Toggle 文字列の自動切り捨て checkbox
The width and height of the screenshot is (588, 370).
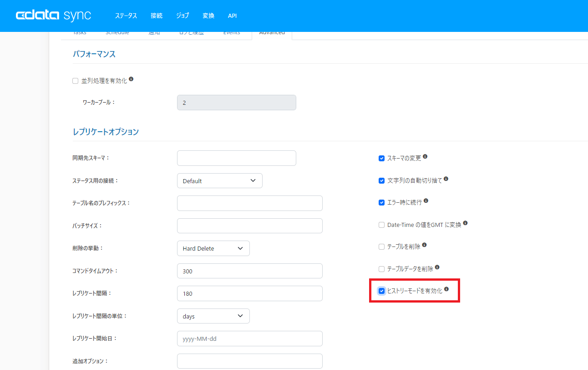pos(382,180)
